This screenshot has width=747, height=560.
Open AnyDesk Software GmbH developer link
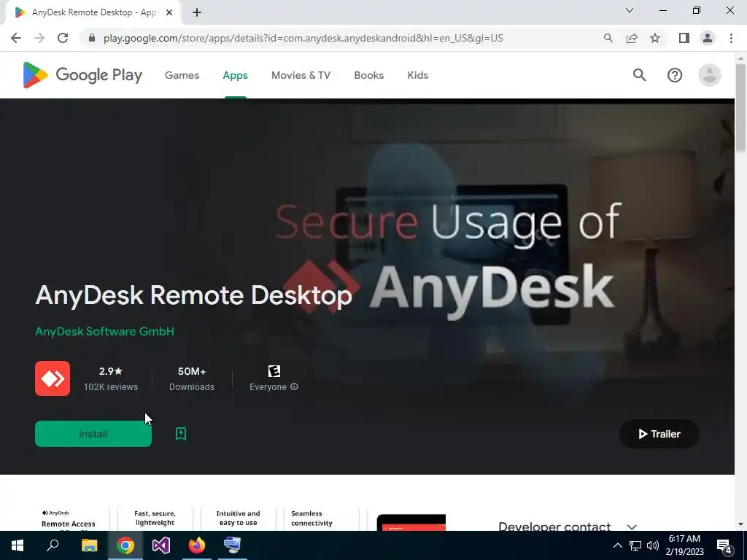coord(105,332)
